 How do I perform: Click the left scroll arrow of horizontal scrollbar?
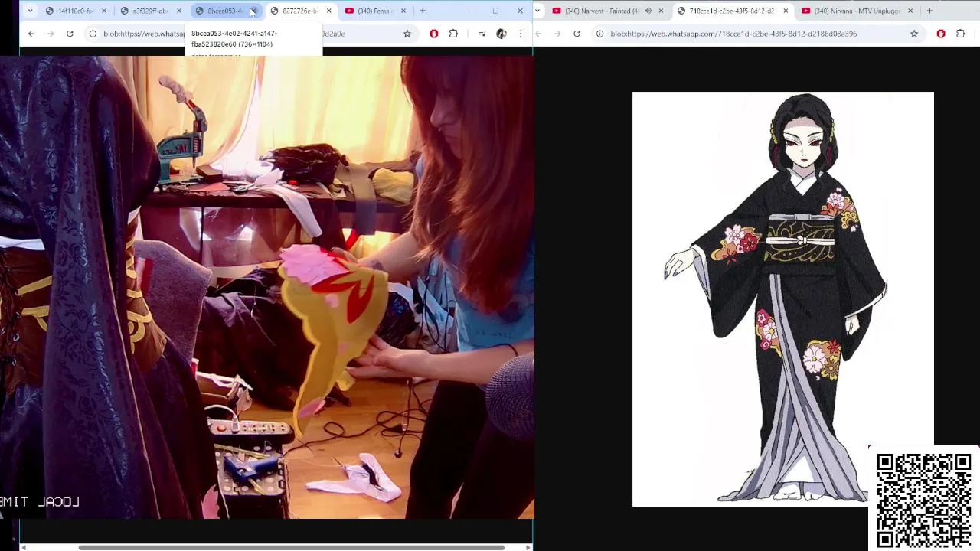[x=23, y=547]
